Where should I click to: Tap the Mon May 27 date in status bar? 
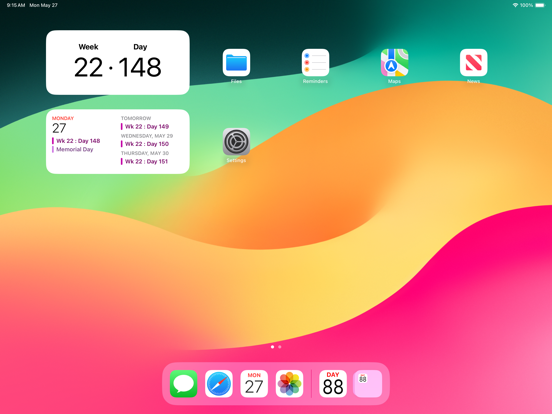[44, 5]
